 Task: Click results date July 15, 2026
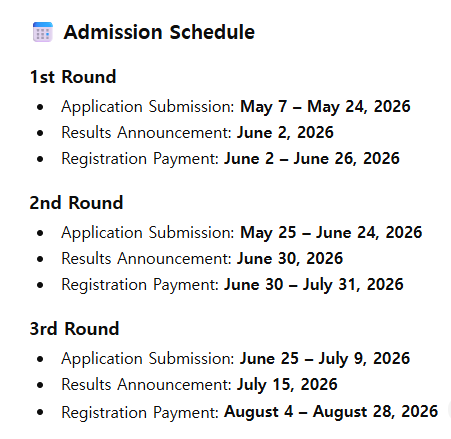click(x=287, y=385)
